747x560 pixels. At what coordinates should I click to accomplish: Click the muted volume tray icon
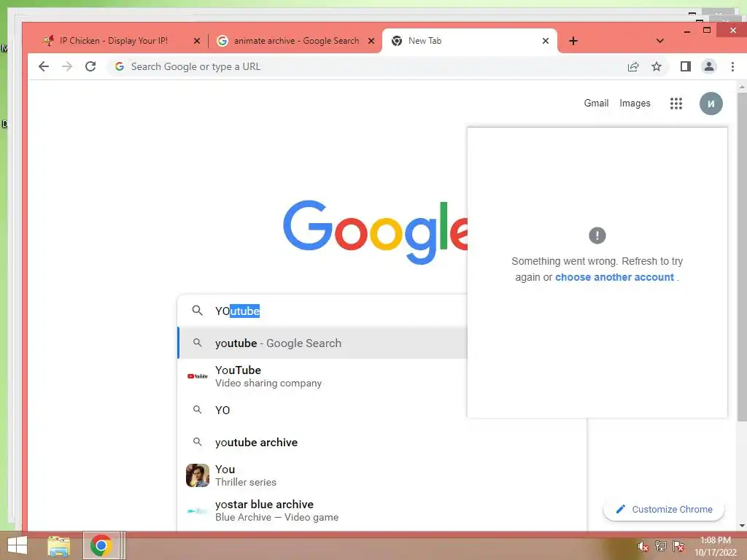coord(643,546)
